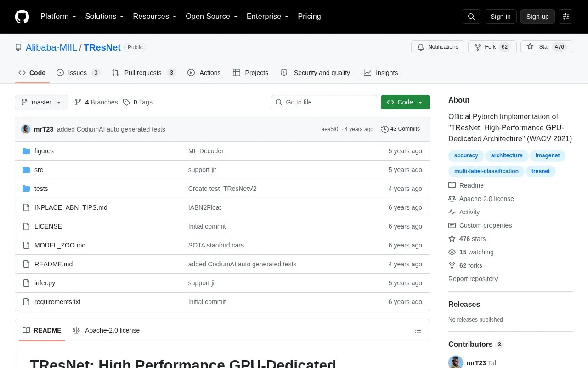This screenshot has height=368, width=588.
Task: Click the Tal contributor avatar
Action: tap(456, 362)
